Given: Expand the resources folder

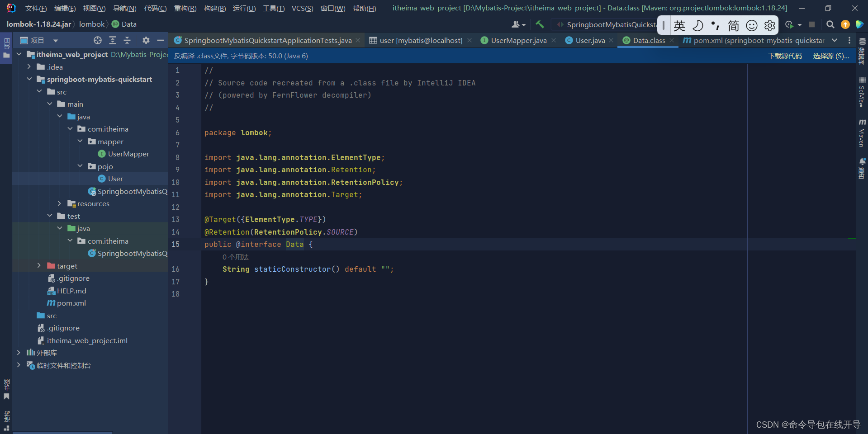Looking at the screenshot, I should [x=60, y=203].
